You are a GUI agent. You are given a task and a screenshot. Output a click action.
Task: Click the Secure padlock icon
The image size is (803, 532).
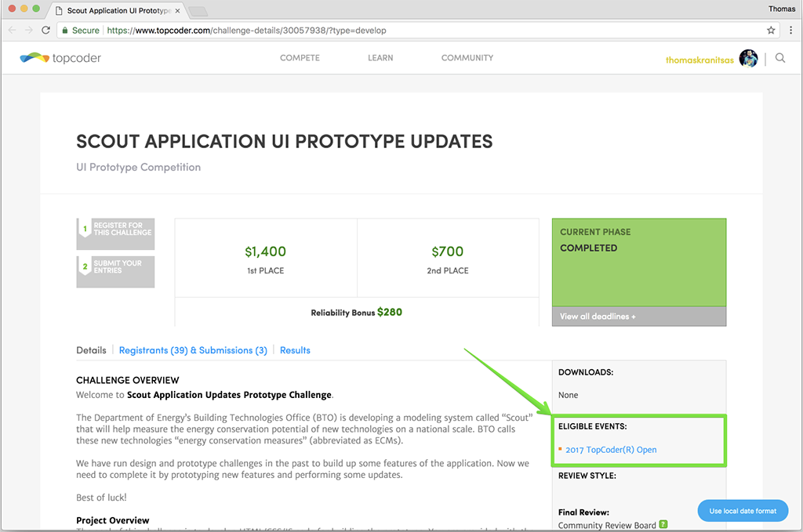pyautogui.click(x=65, y=31)
